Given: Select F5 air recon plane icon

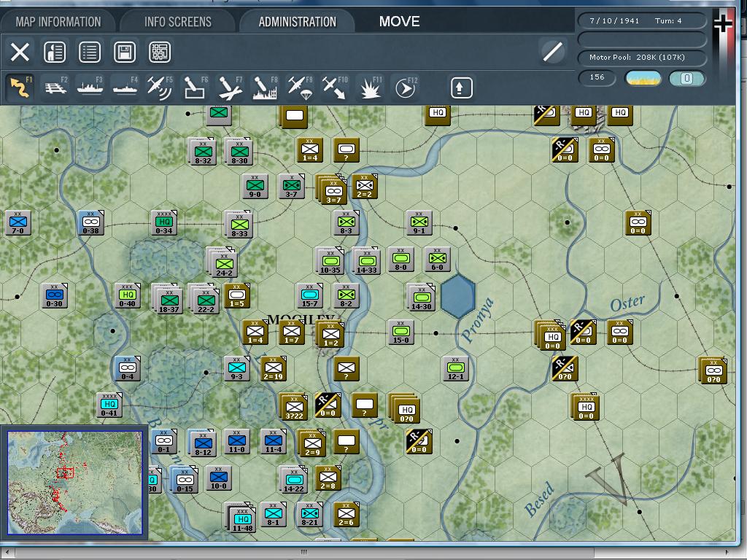Looking at the screenshot, I should point(160,87).
